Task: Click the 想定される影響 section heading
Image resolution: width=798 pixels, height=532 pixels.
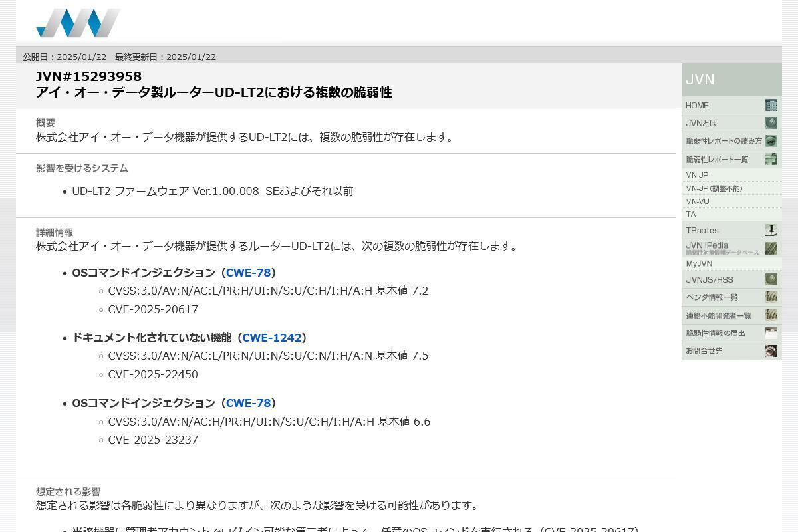Action: coord(68,491)
